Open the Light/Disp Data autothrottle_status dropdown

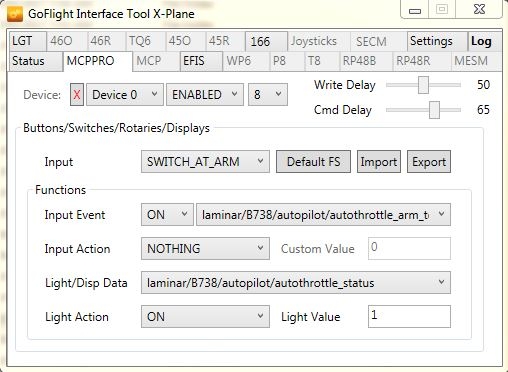point(296,283)
